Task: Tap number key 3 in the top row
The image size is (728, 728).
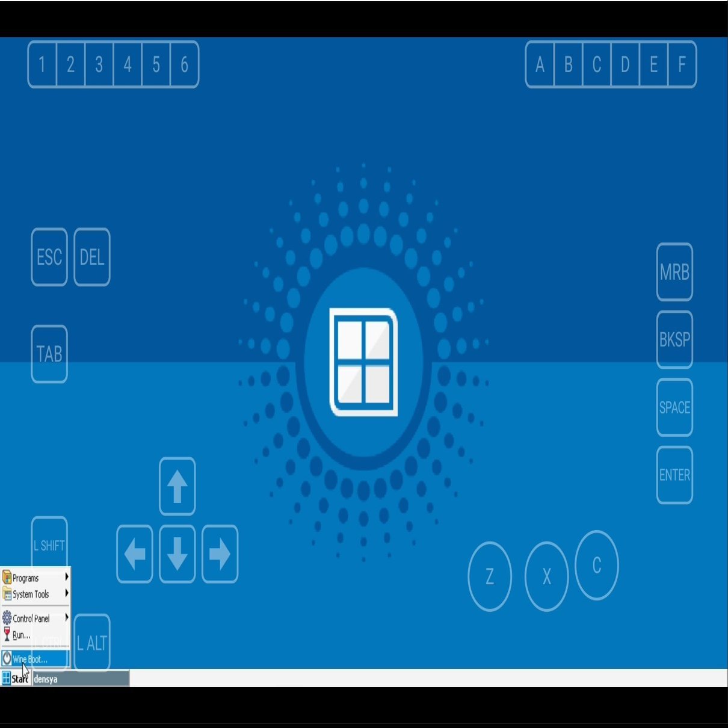Action: point(99,64)
